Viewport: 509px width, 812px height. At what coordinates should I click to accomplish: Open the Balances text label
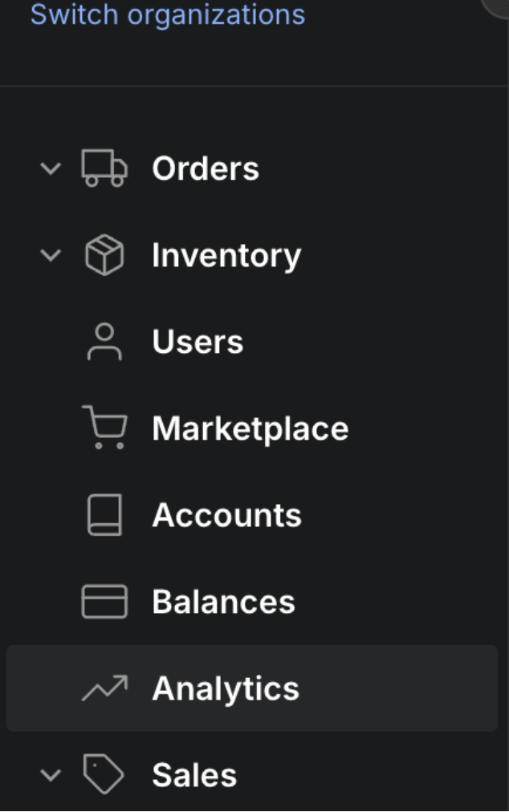(224, 602)
